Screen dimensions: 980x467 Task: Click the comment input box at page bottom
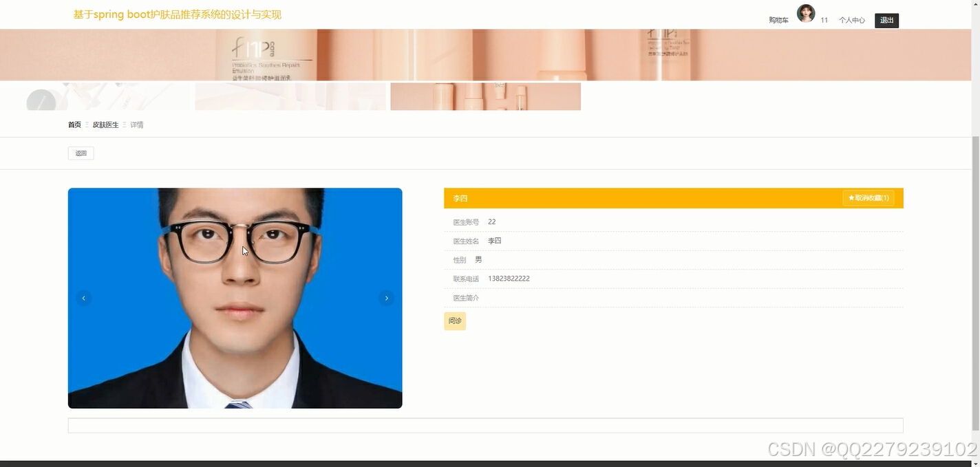[484, 424]
